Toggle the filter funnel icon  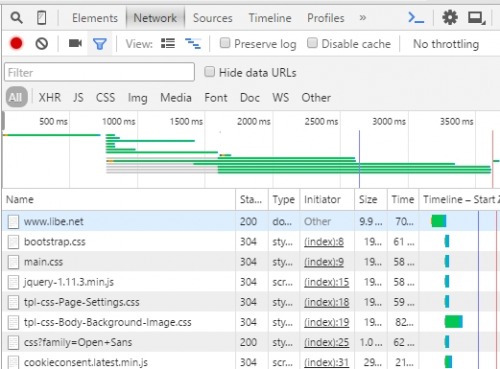[100, 44]
